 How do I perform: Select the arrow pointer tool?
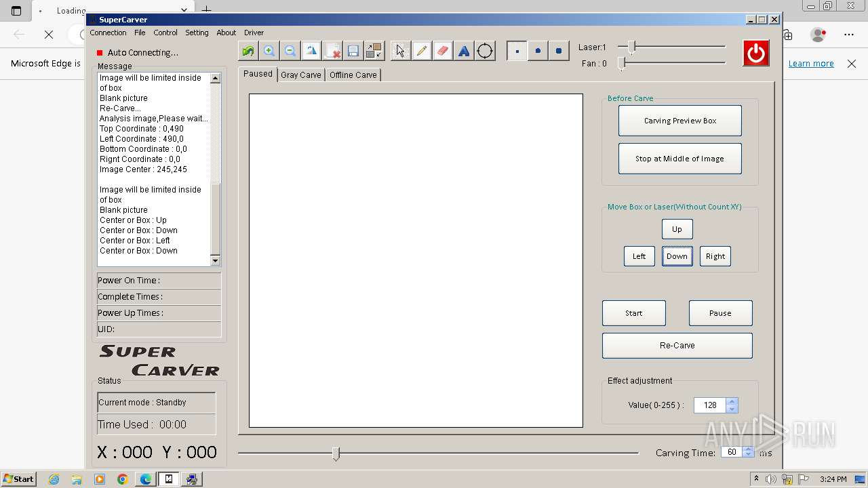pyautogui.click(x=400, y=51)
